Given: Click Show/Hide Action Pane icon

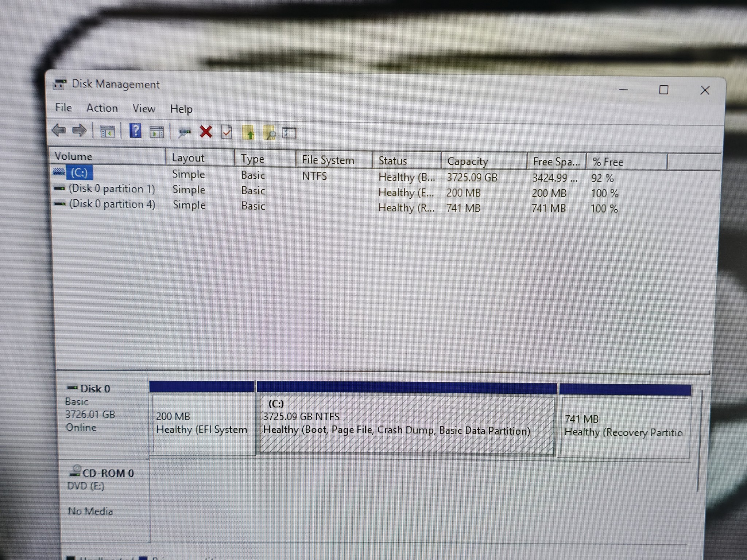Looking at the screenshot, I should tap(157, 132).
